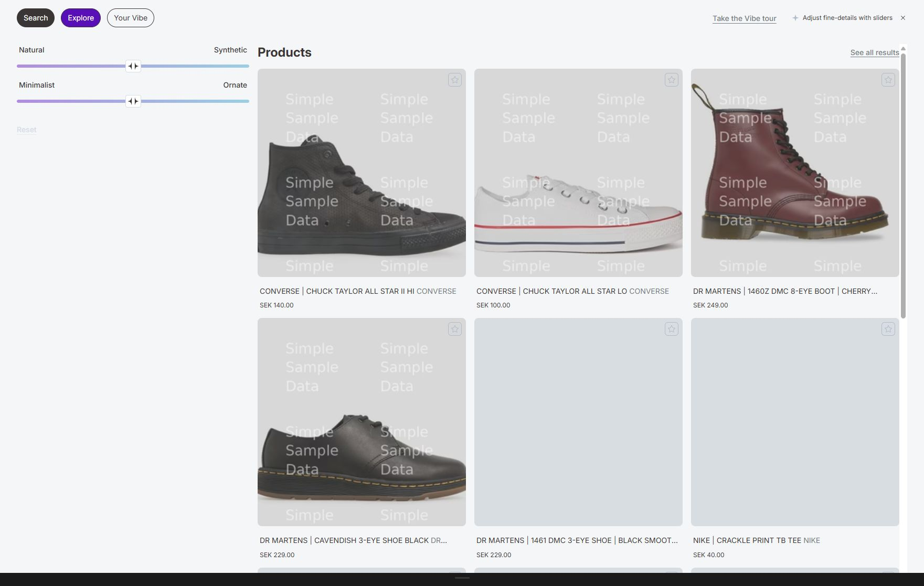This screenshot has height=586, width=924.
Task: Switch to the Search tab
Action: click(x=36, y=18)
